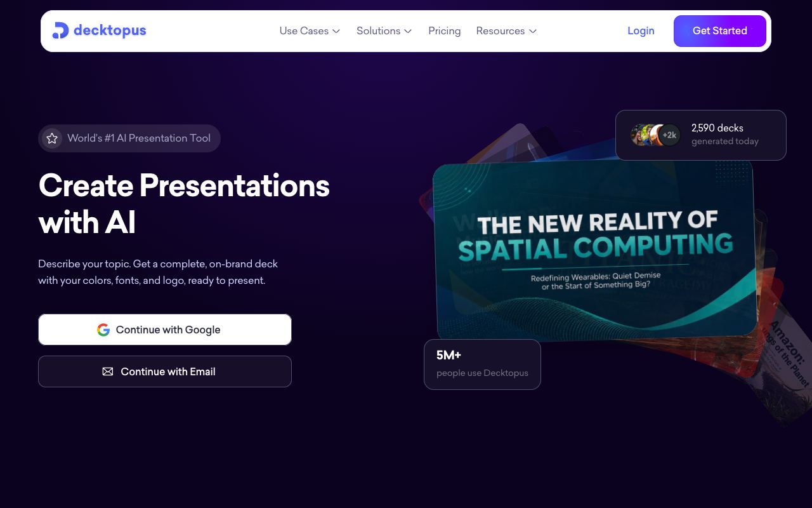Click the World's #1 AI Presentation Tool text

139,138
